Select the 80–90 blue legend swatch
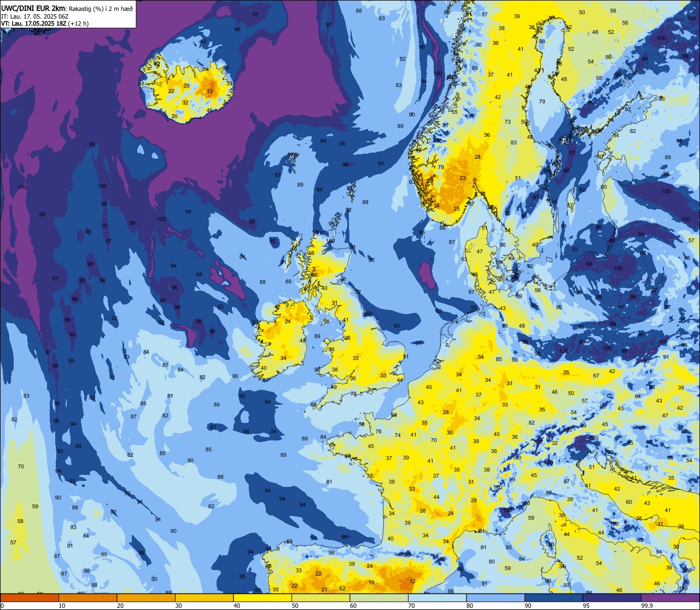Viewport: 700px width, 610px height. pyautogui.click(x=495, y=598)
